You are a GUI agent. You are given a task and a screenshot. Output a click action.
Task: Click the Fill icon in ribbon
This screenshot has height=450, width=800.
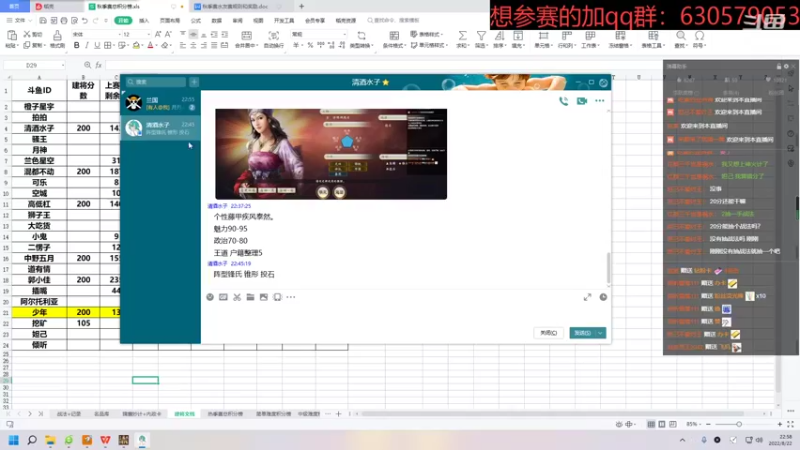coord(518,36)
